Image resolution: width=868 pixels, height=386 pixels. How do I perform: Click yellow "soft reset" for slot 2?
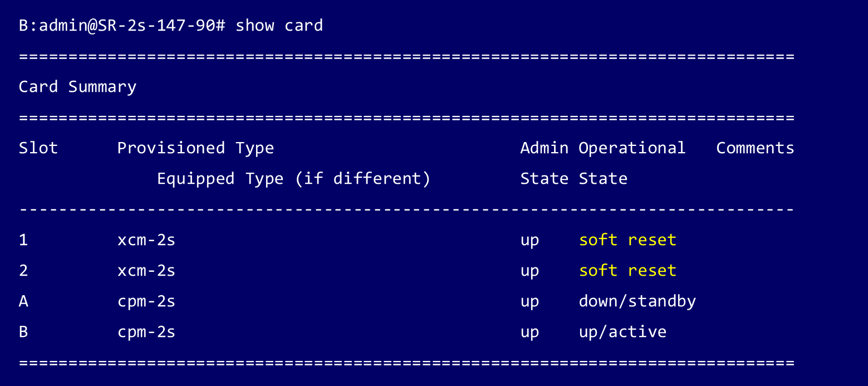627,271
